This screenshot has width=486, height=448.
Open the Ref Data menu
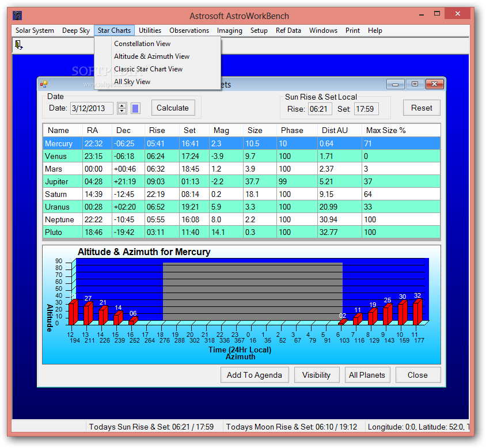(288, 31)
